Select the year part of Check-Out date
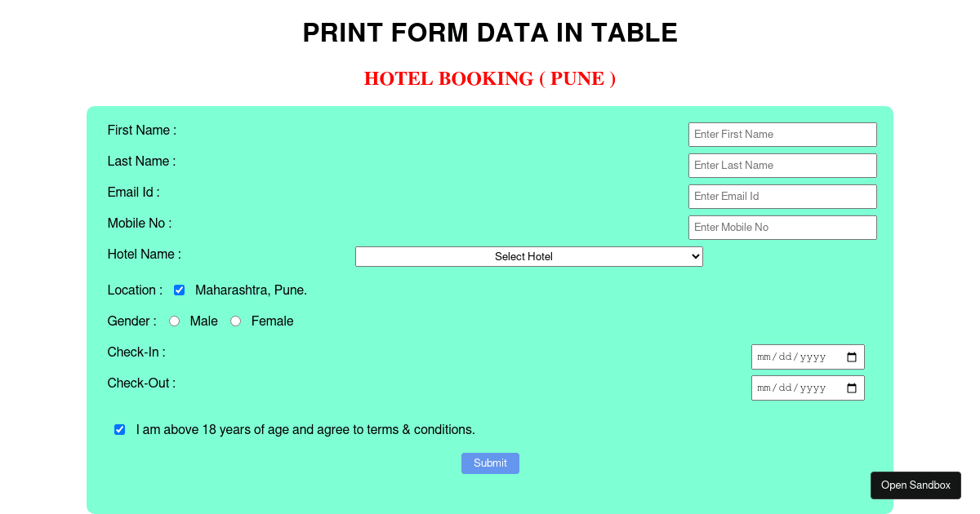This screenshot has height=514, width=980. 813,388
